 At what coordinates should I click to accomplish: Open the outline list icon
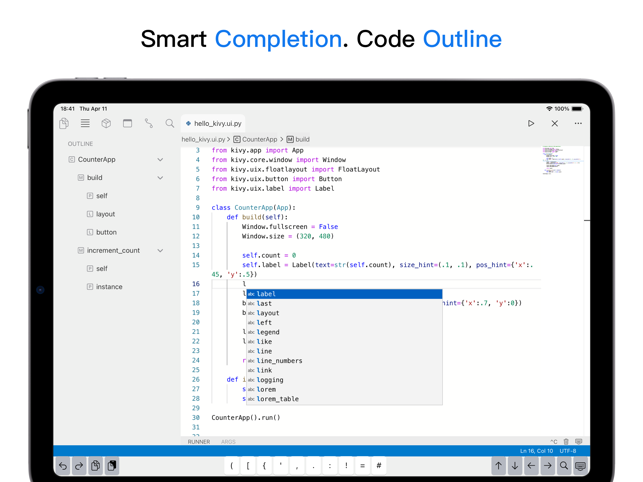[85, 123]
